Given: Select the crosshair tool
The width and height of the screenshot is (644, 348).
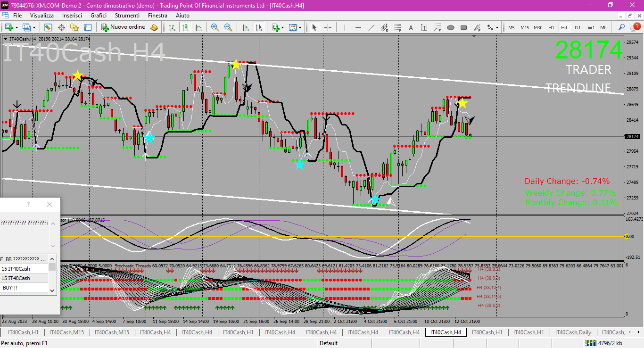Looking at the screenshot, I should pos(328,27).
